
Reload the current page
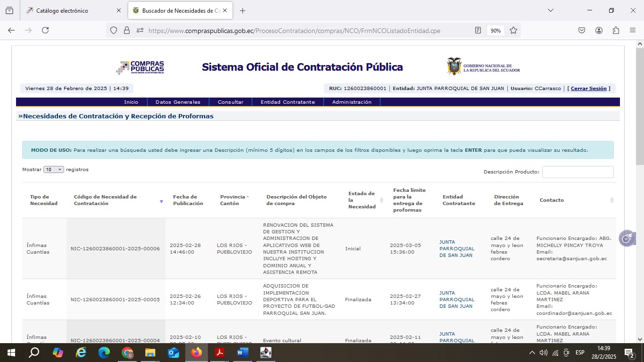click(x=45, y=30)
